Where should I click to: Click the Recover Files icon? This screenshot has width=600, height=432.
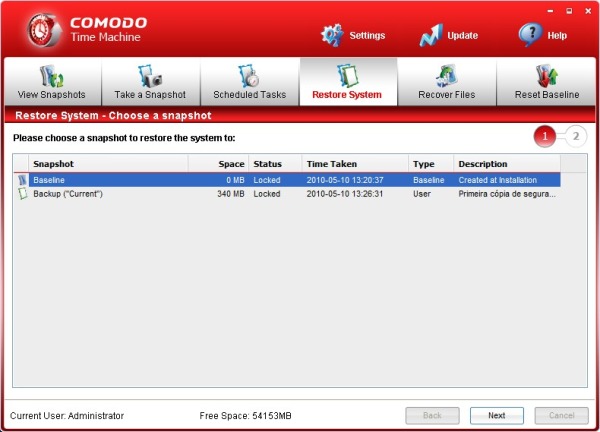tap(447, 76)
